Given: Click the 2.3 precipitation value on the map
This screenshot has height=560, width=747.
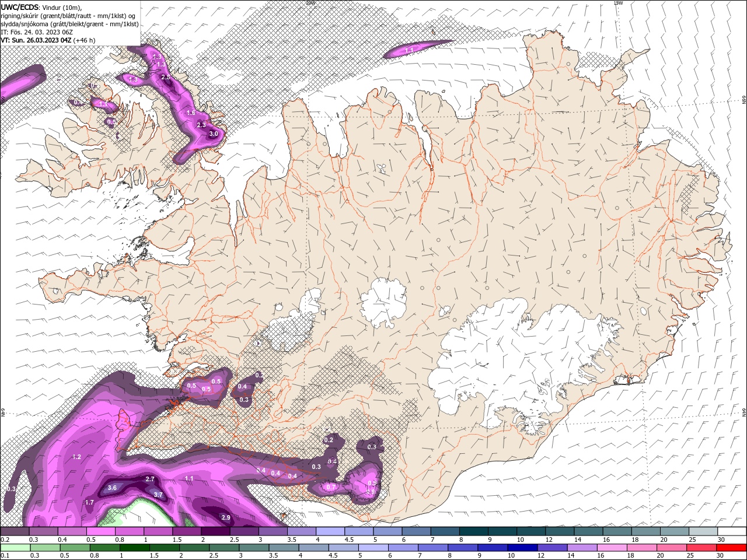Looking at the screenshot, I should coord(202,125).
